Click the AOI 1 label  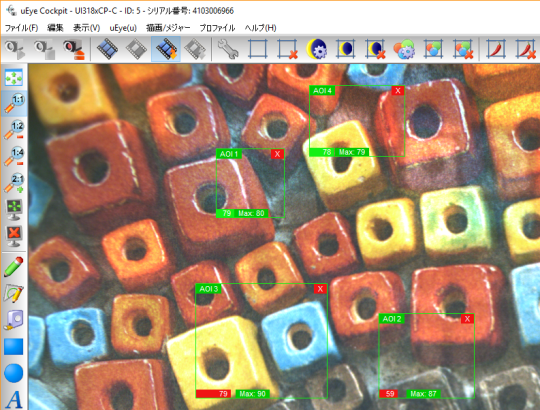229,154
